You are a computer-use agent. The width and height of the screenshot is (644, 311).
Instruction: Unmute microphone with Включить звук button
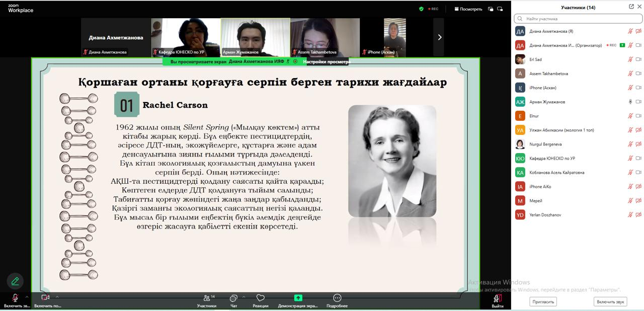(x=15, y=298)
